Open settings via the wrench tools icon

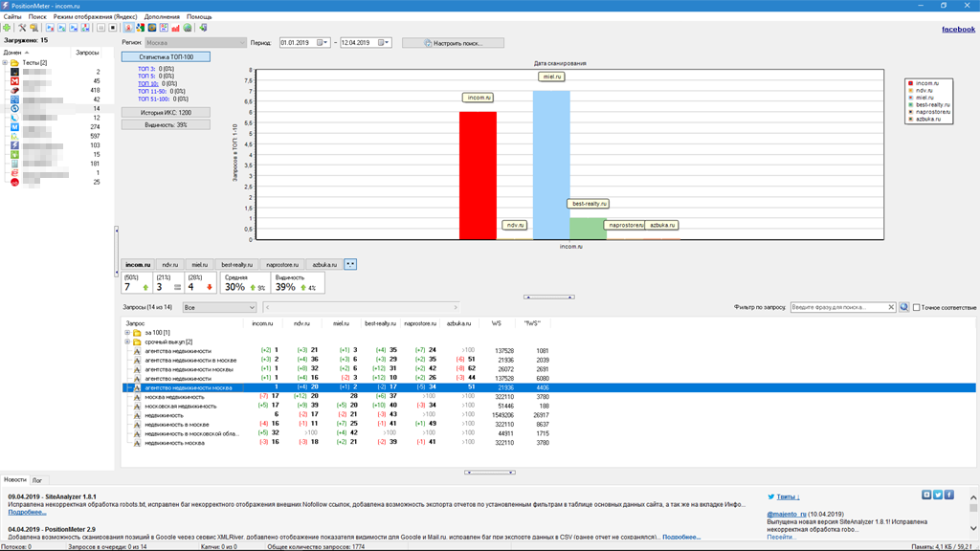[x=22, y=28]
